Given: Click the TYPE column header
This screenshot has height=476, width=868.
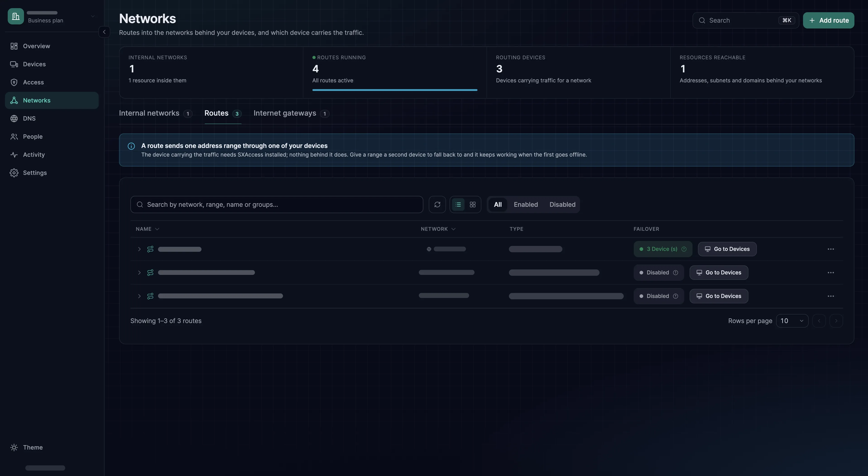Looking at the screenshot, I should pos(516,229).
